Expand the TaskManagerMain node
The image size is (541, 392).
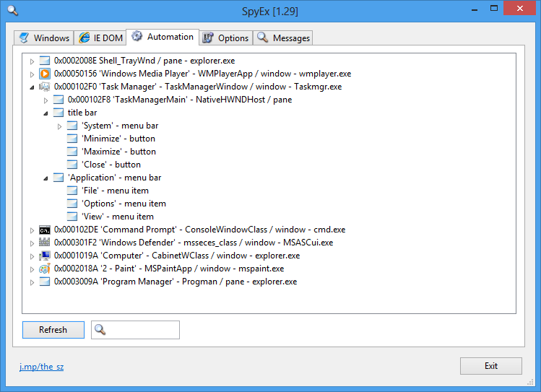tap(46, 100)
